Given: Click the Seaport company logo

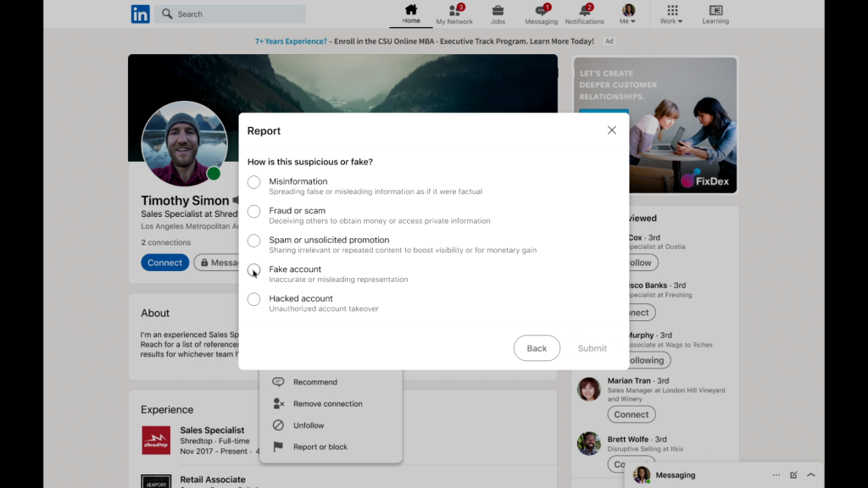Looking at the screenshot, I should tap(156, 481).
